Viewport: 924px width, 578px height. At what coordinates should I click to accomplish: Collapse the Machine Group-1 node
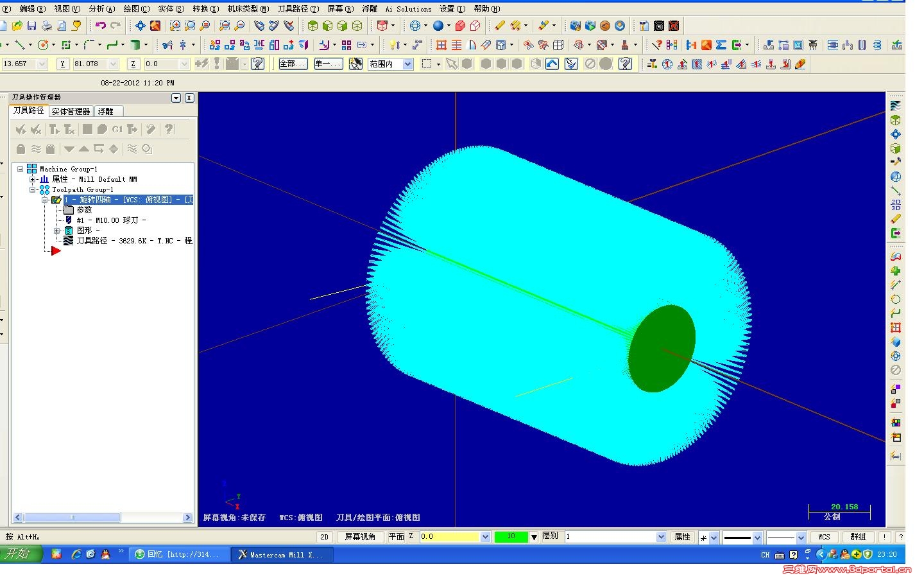click(x=20, y=169)
